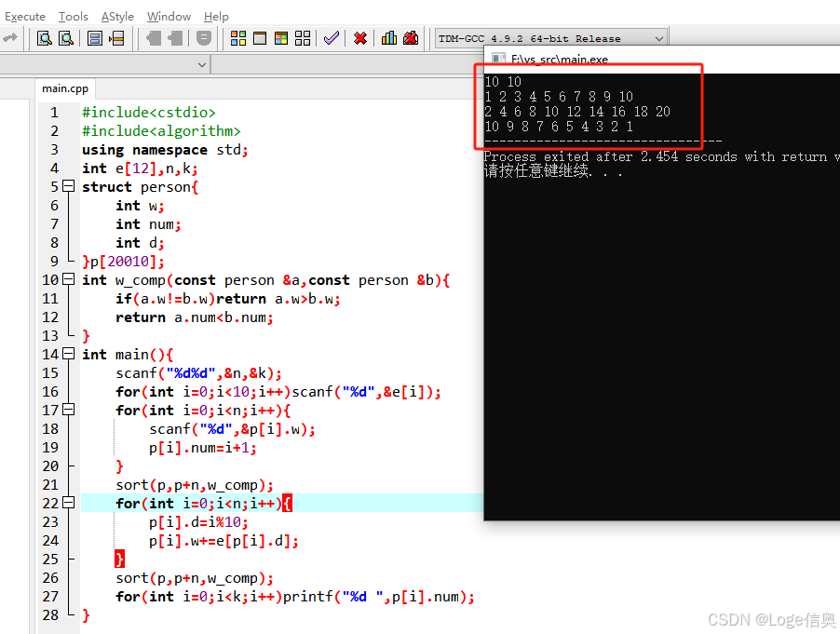Image resolution: width=840 pixels, height=634 pixels.
Task: Run the program with the window icon
Action: (x=260, y=38)
